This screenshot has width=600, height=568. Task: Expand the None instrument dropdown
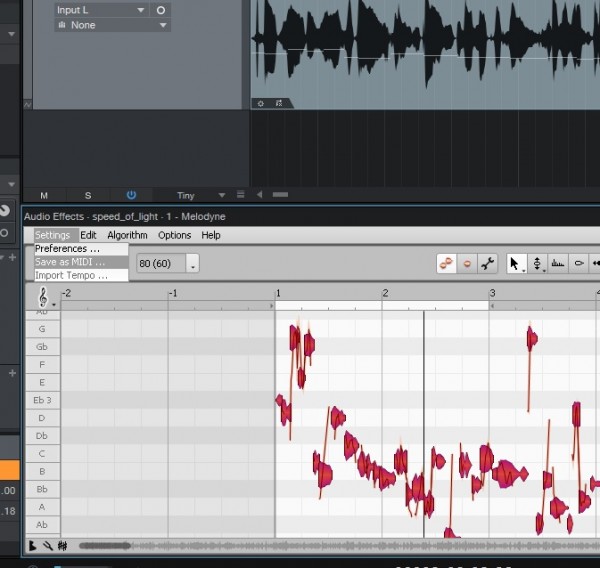[x=111, y=25]
